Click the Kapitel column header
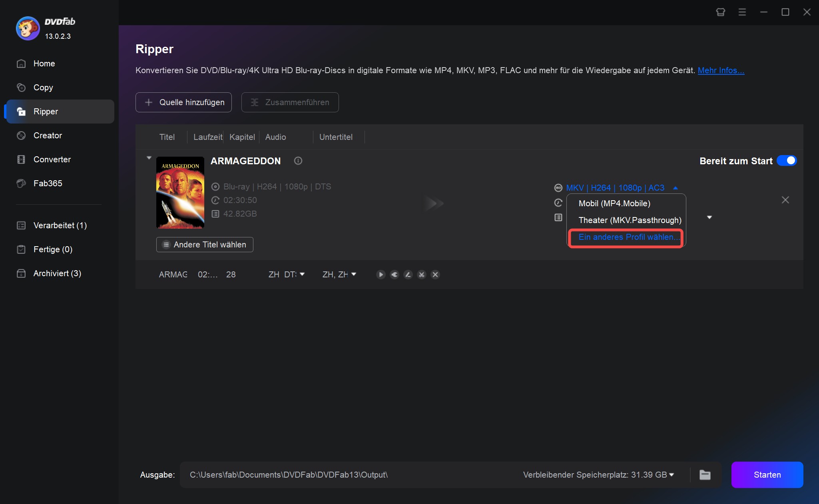 pyautogui.click(x=242, y=137)
